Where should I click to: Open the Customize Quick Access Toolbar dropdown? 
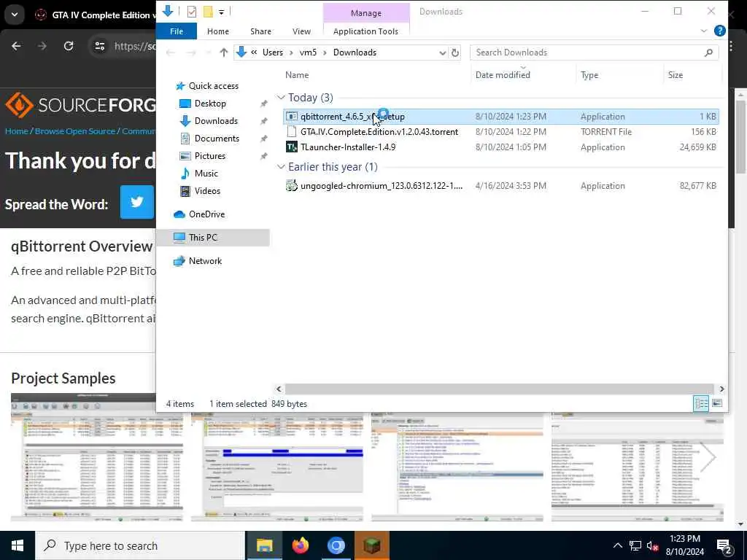pos(222,12)
